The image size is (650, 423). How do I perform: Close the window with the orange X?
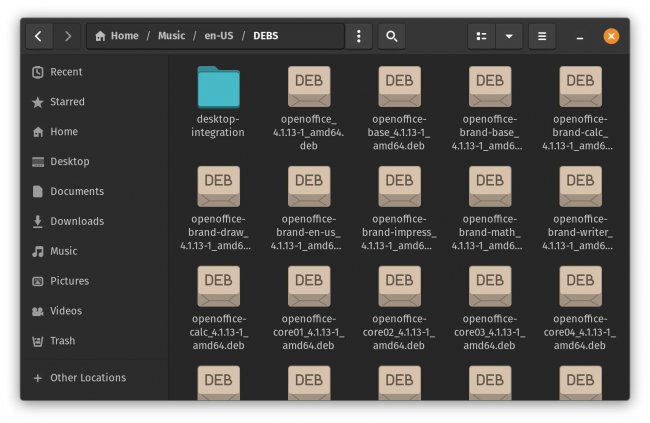611,36
